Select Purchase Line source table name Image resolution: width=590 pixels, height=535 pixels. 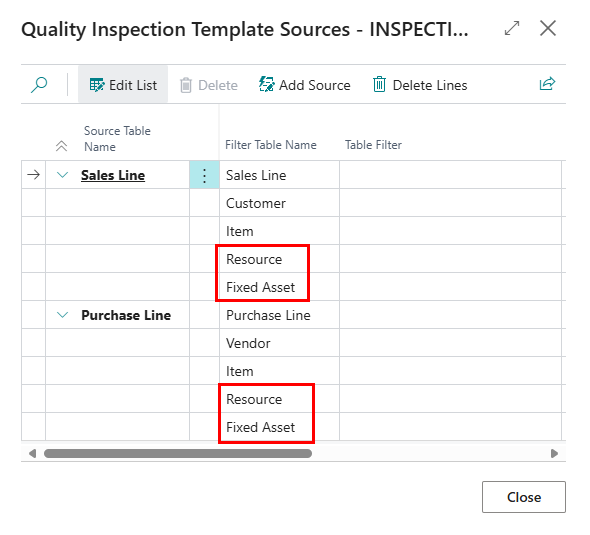pyautogui.click(x=126, y=315)
